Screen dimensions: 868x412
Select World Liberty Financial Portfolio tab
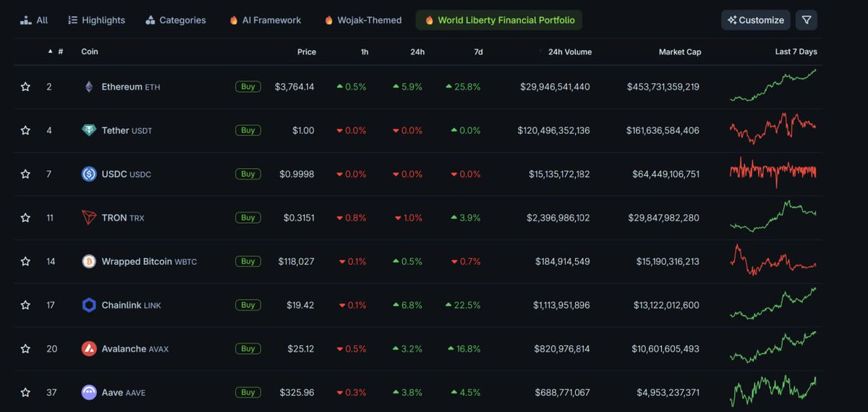pos(499,20)
